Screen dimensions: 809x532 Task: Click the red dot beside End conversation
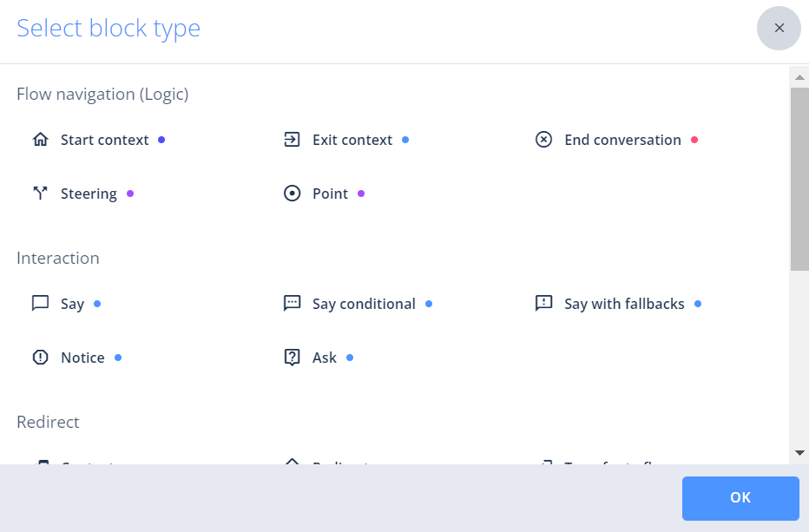pos(694,140)
